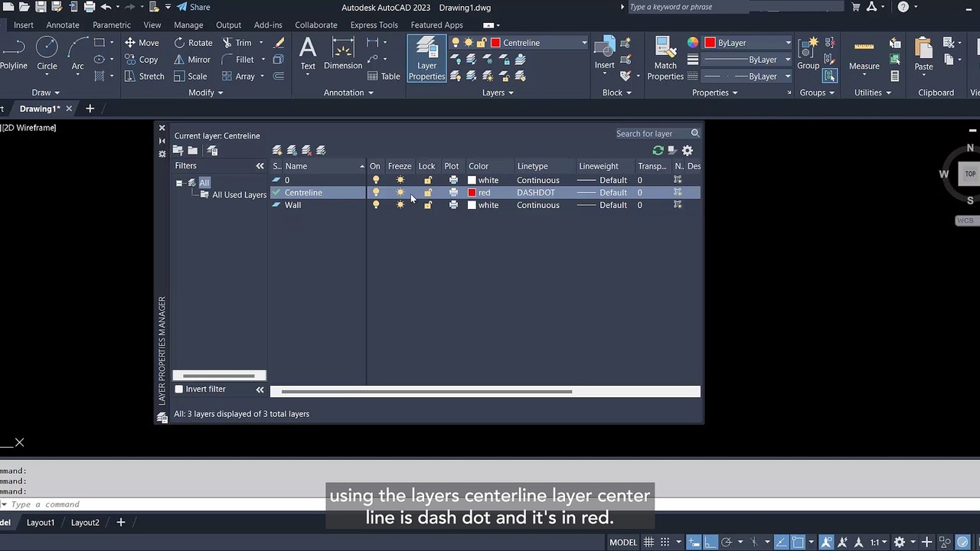Open the Parametric ribbon tab
This screenshot has height=551, width=980.
tap(112, 25)
